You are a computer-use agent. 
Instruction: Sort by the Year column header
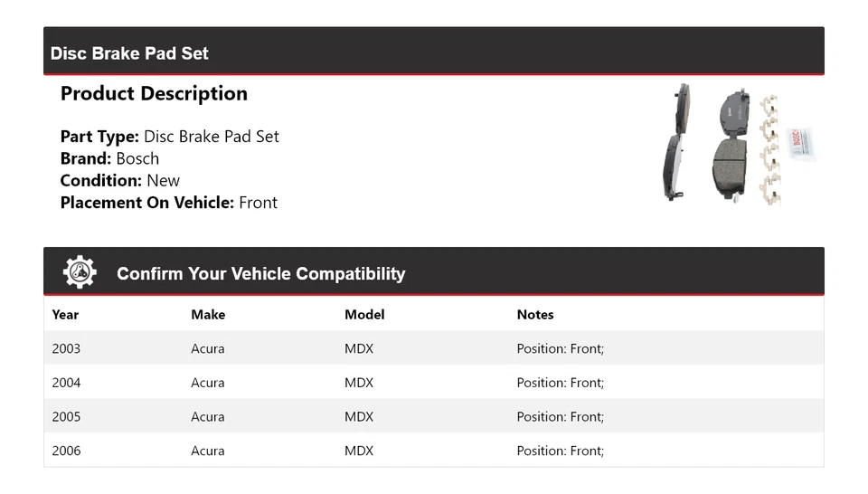(65, 315)
